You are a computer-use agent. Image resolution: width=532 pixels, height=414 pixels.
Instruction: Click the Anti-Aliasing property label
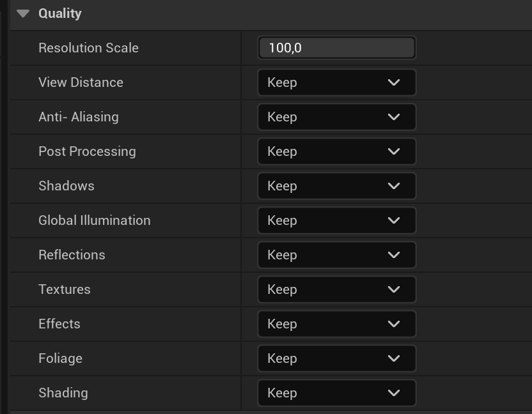tap(78, 117)
